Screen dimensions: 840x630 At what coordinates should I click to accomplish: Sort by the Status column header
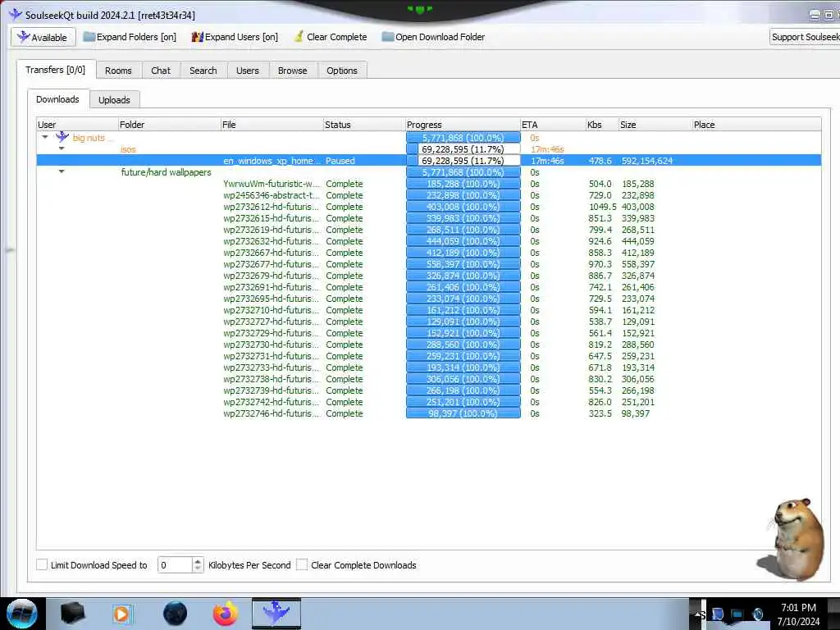click(x=364, y=125)
